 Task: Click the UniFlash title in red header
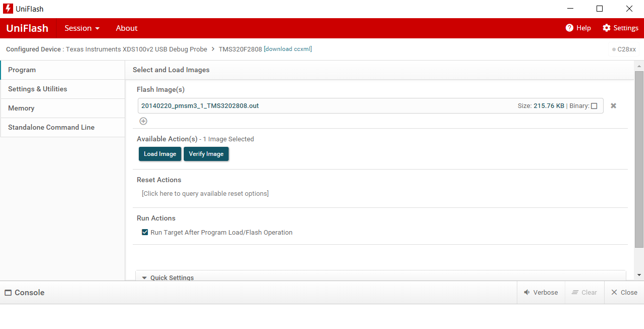click(27, 28)
